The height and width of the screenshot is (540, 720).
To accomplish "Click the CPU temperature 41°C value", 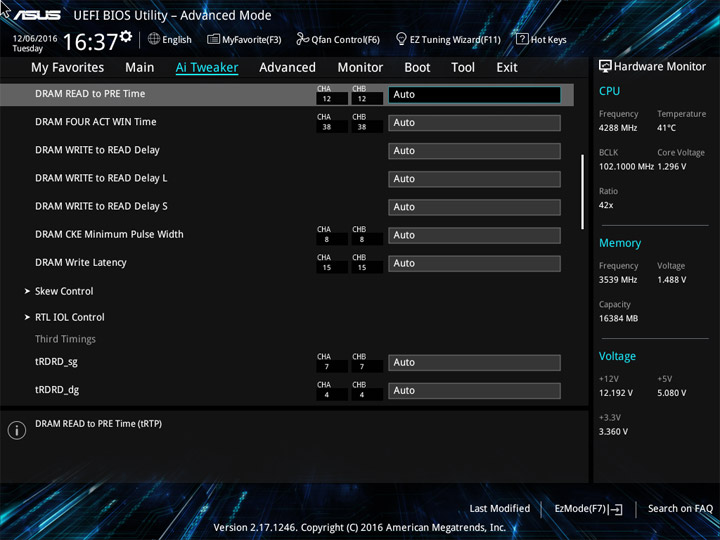I will pyautogui.click(x=666, y=128).
